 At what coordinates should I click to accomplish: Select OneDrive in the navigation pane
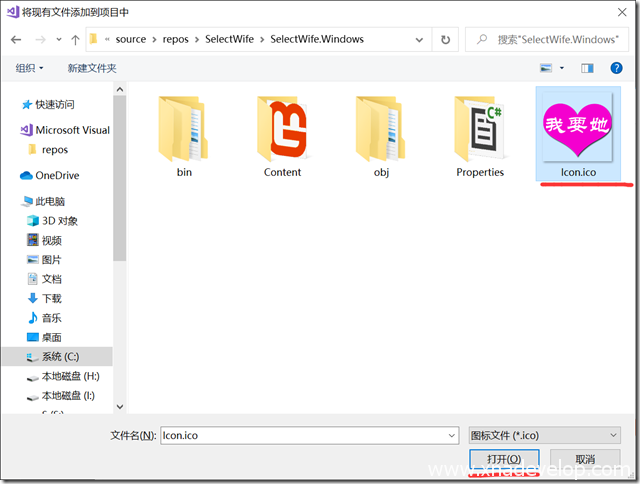pos(57,175)
